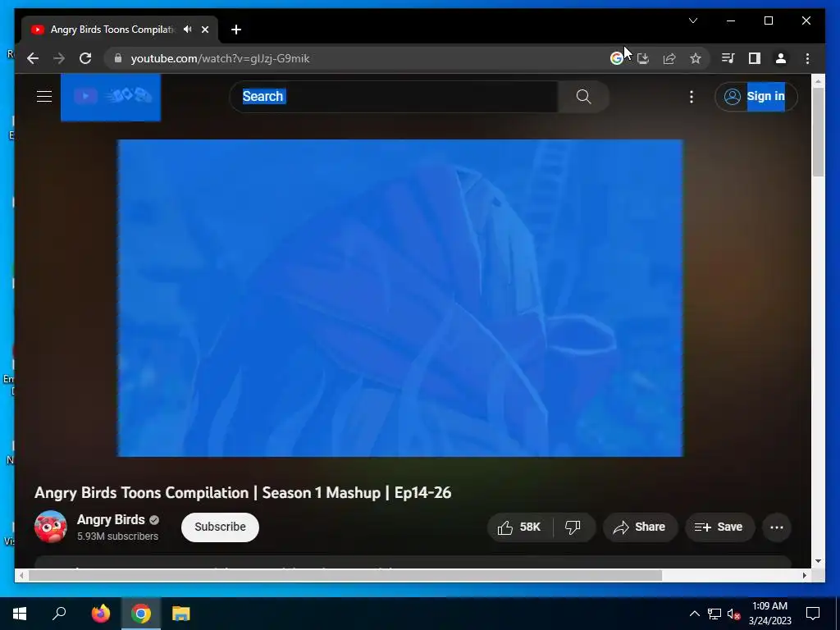840x630 pixels.
Task: Open the Angry Birds channel avatar
Action: [x=50, y=527]
